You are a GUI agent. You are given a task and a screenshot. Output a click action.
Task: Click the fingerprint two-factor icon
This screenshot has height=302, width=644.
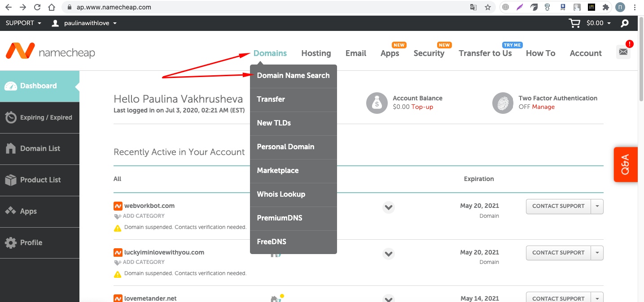click(503, 103)
